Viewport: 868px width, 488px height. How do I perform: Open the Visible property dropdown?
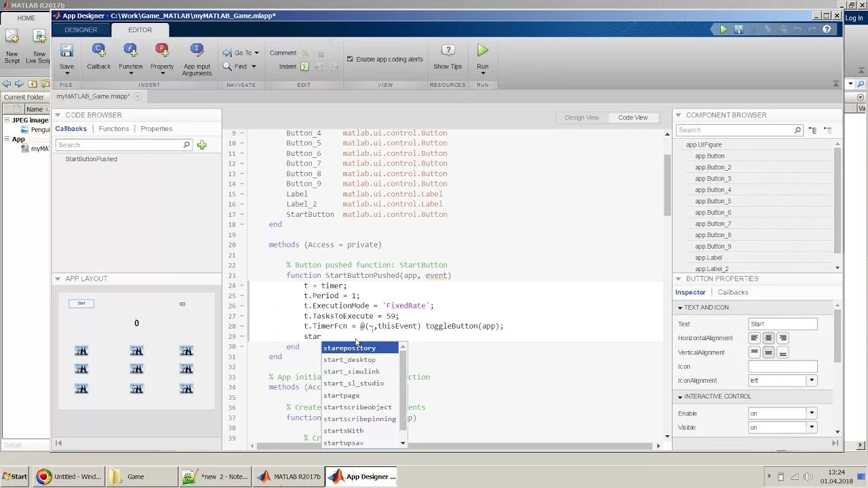point(811,428)
